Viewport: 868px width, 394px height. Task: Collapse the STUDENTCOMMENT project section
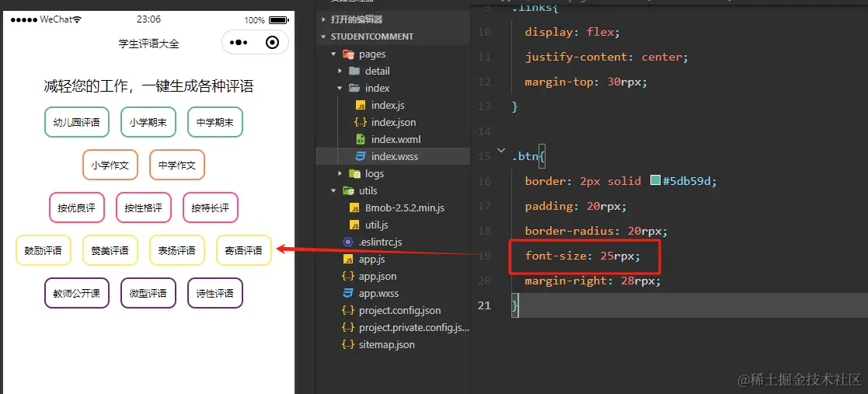coord(324,37)
